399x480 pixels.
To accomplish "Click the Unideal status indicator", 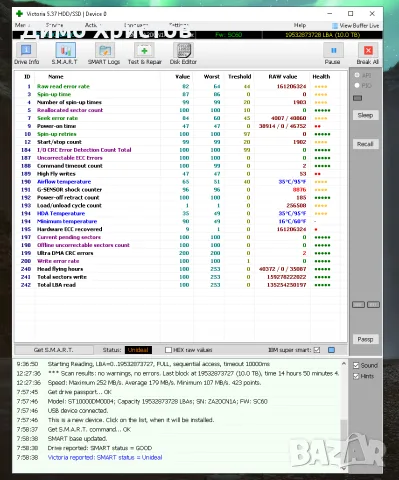I will [138, 350].
